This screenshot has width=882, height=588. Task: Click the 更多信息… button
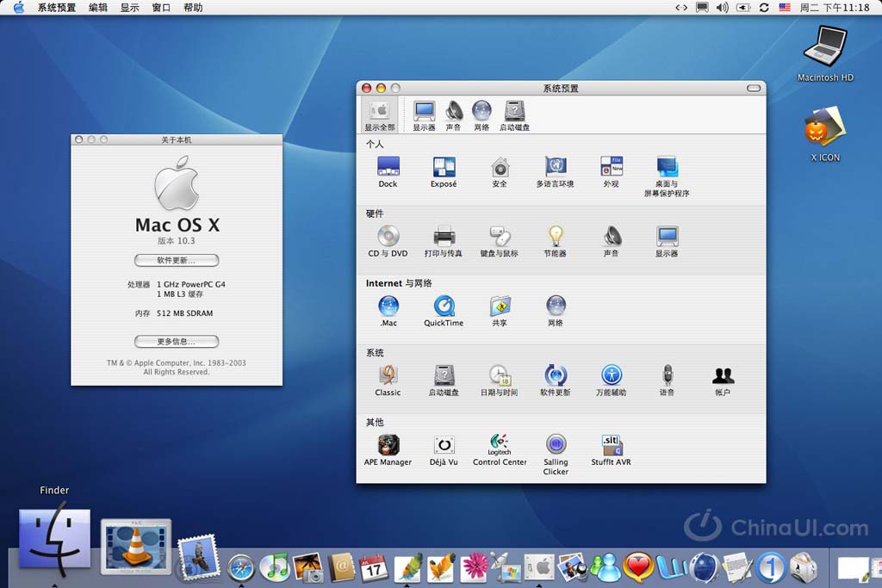(x=177, y=341)
